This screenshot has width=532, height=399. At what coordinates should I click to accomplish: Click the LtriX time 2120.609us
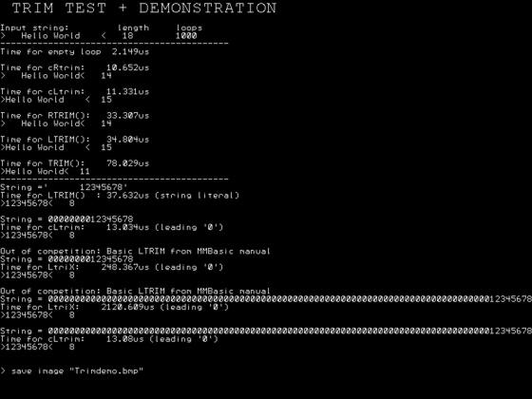127,307
